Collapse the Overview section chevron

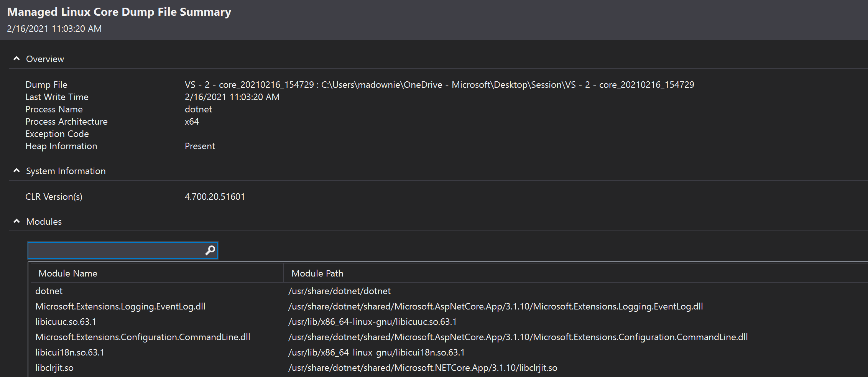click(16, 59)
